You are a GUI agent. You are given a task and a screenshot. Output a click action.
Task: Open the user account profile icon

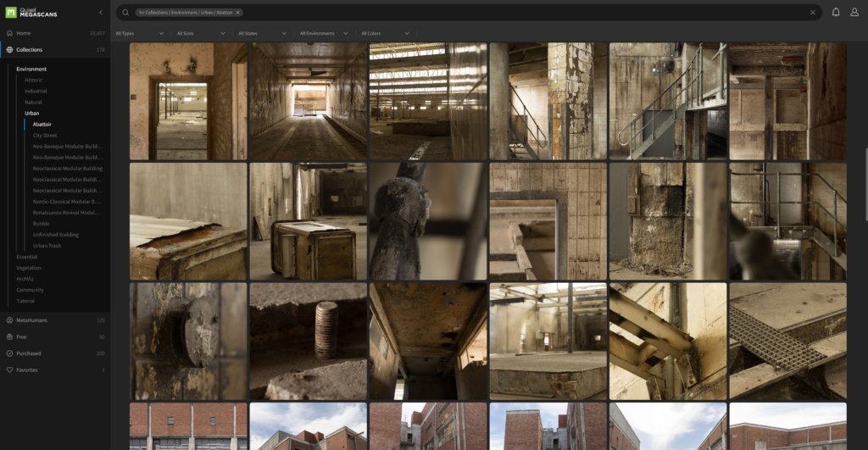(854, 13)
